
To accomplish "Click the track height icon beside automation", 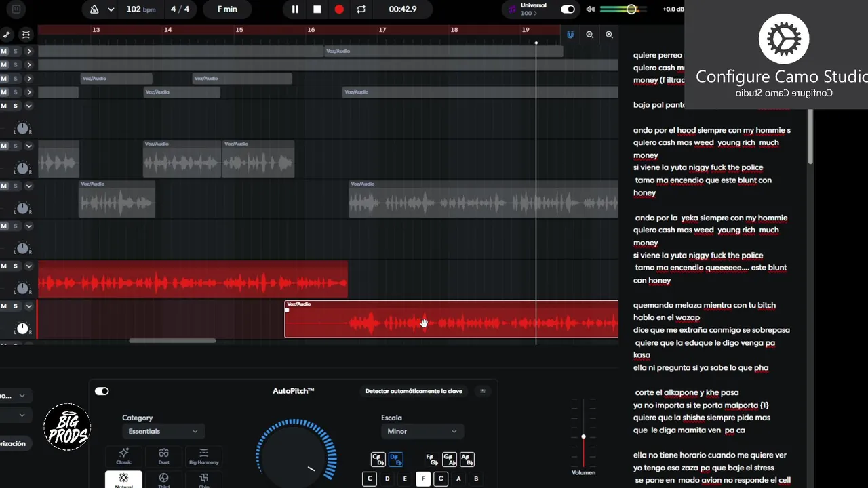I will click(26, 35).
